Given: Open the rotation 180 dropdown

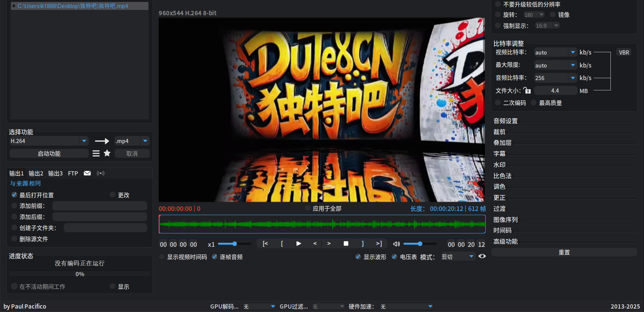Looking at the screenshot, I should (x=534, y=14).
